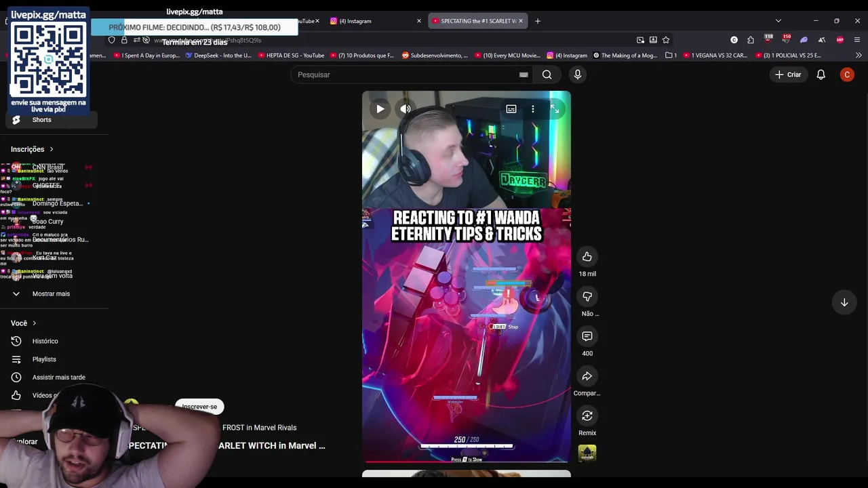Open a new browser tab

538,21
